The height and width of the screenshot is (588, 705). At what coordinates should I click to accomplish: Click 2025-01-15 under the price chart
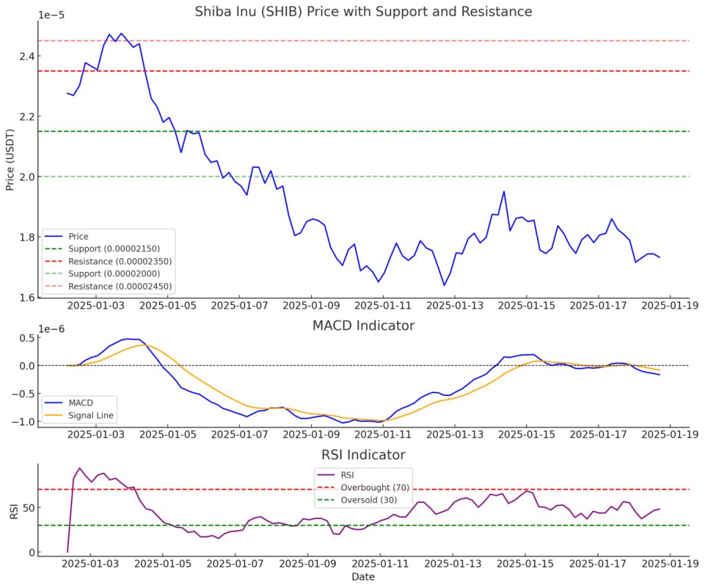tap(527, 306)
